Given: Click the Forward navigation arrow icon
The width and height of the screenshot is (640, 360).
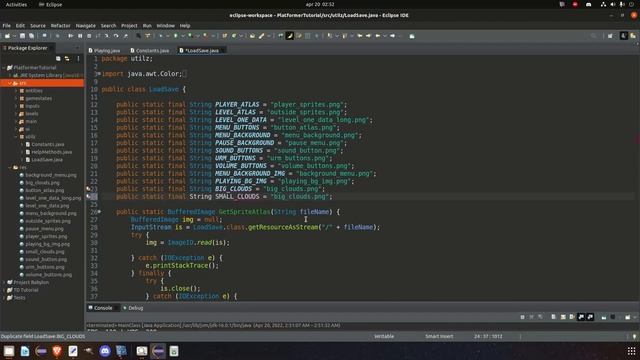Looking at the screenshot, I should click(x=392, y=36).
